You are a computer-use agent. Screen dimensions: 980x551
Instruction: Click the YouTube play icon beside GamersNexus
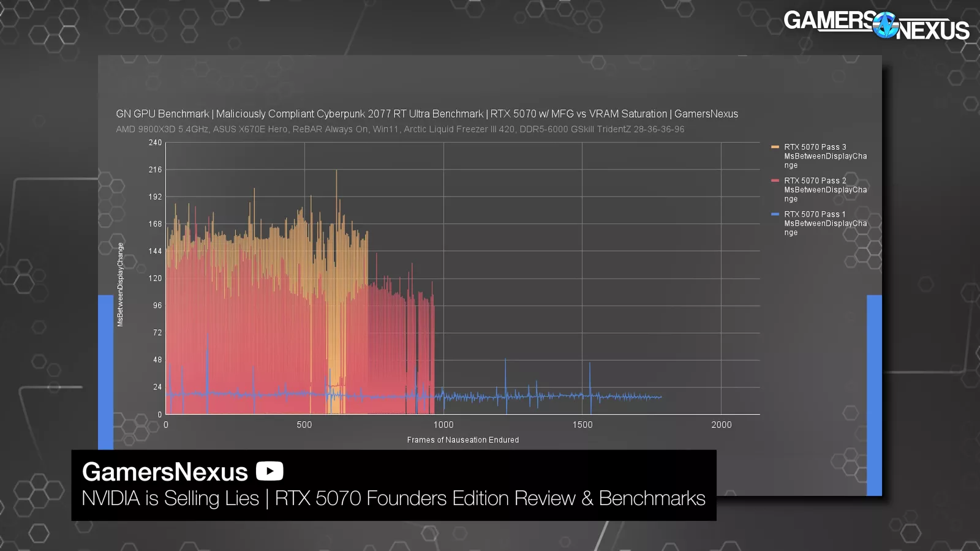click(x=269, y=471)
